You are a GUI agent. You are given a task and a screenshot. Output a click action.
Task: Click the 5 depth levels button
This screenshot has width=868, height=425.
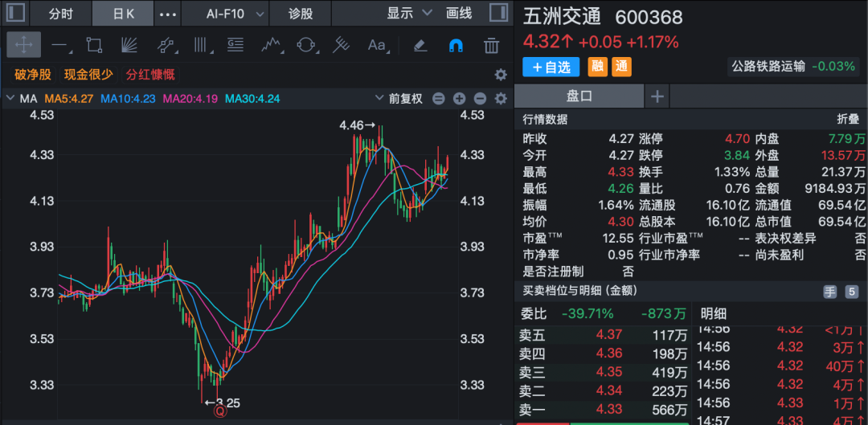[850, 292]
